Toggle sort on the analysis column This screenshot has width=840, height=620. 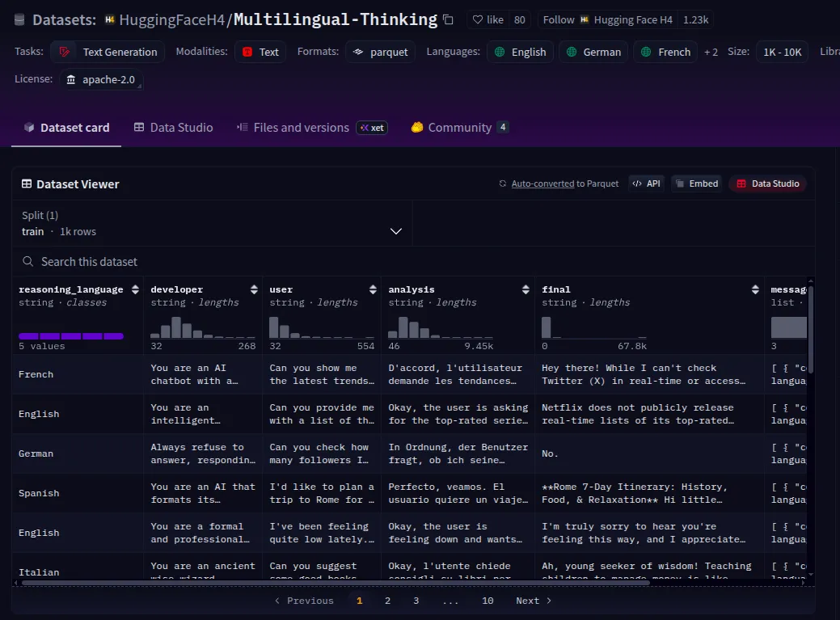pyautogui.click(x=526, y=289)
